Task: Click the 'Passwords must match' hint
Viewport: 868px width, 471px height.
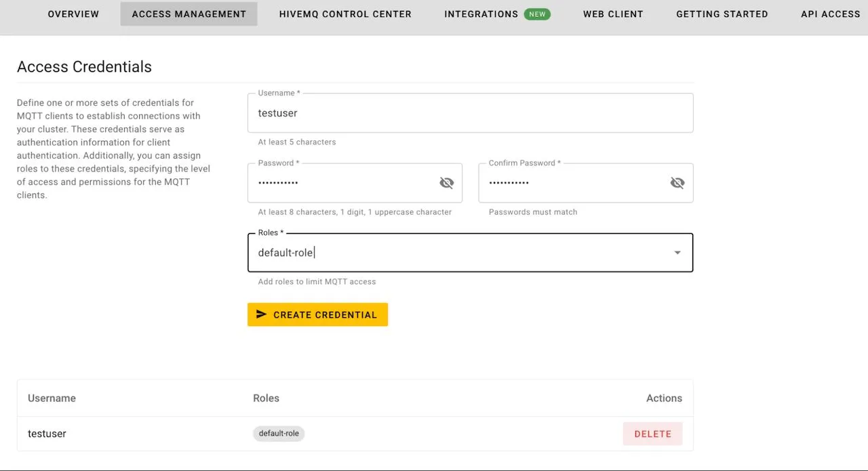Action: click(x=533, y=212)
